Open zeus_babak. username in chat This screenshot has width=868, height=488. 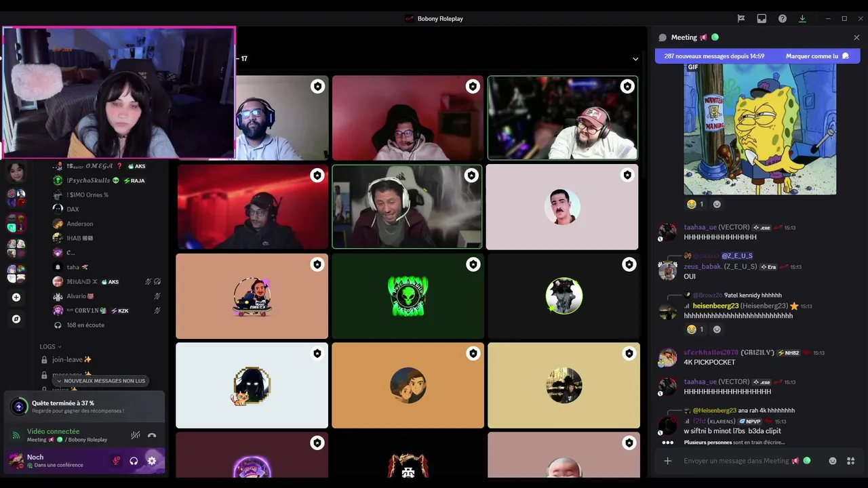[703, 266]
